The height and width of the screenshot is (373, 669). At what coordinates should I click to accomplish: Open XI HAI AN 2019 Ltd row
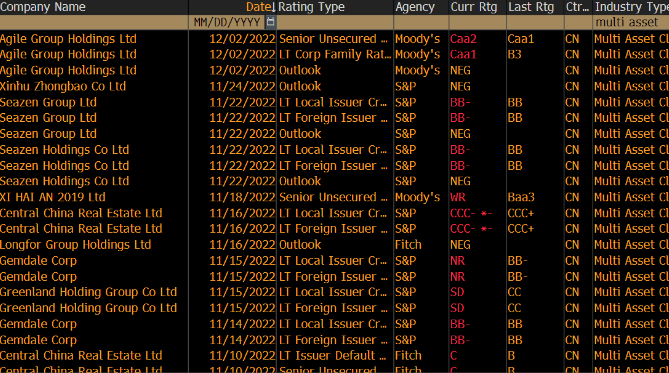tap(334, 197)
